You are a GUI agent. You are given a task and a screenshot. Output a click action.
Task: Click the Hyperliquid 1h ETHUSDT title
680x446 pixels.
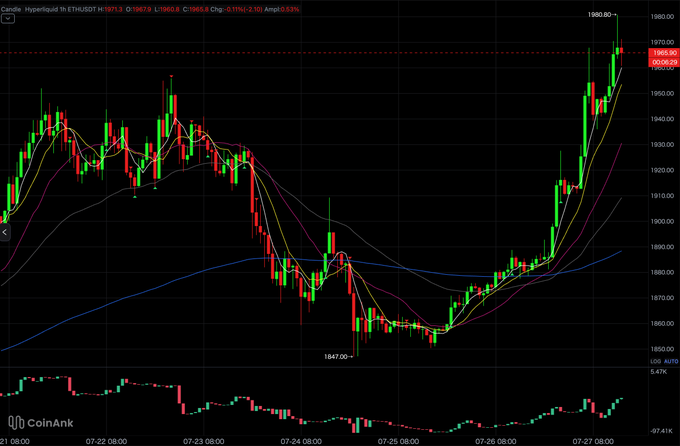coord(61,9)
